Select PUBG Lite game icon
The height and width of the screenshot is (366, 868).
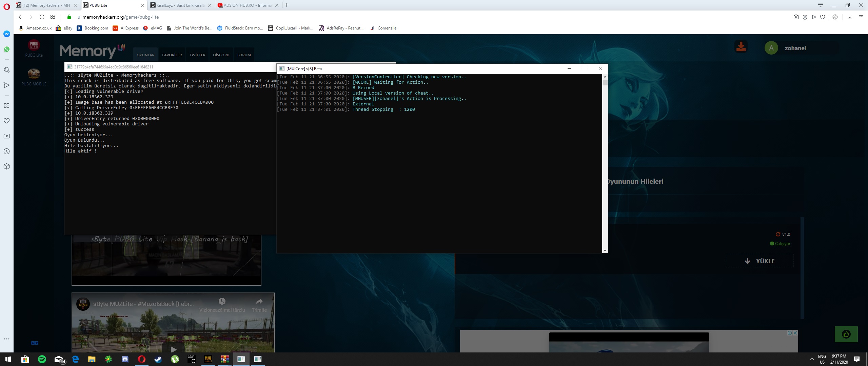coord(34,48)
